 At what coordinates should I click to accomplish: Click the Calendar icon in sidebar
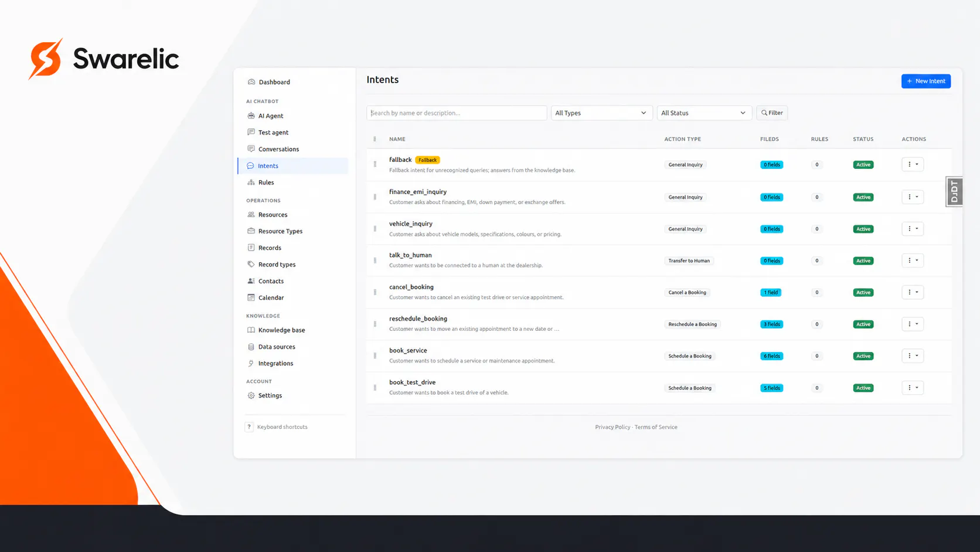tap(251, 297)
